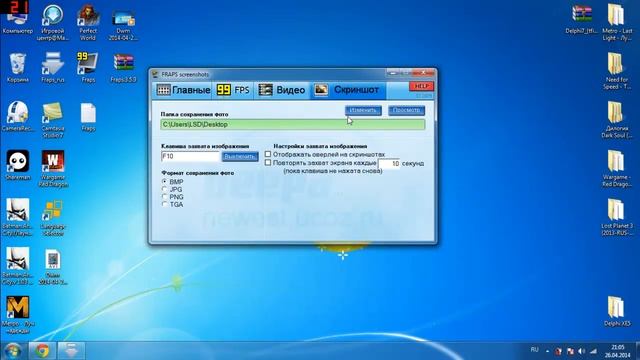Select the JPG format radio button
Image resolution: width=640 pixels, height=360 pixels.
coord(164,189)
